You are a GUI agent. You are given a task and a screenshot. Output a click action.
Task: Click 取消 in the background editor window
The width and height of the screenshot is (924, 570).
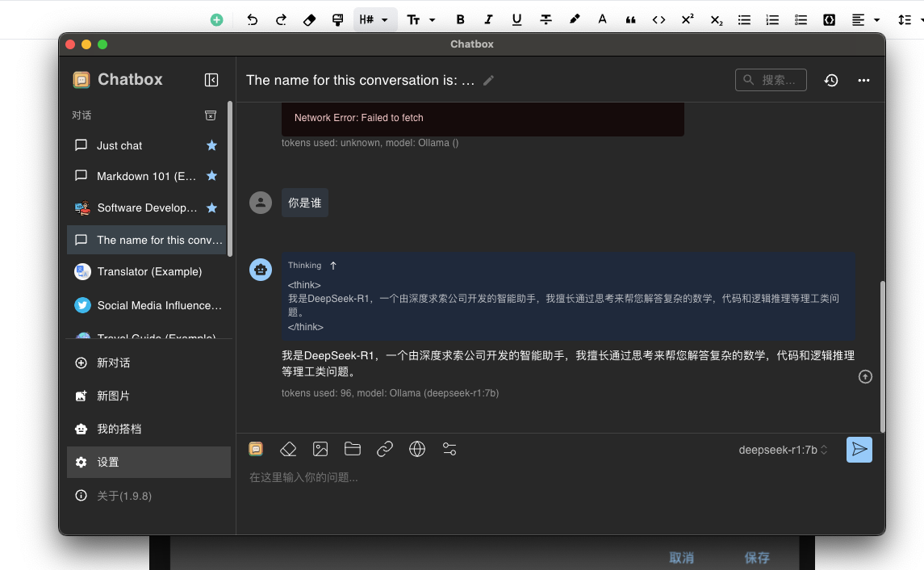681,558
